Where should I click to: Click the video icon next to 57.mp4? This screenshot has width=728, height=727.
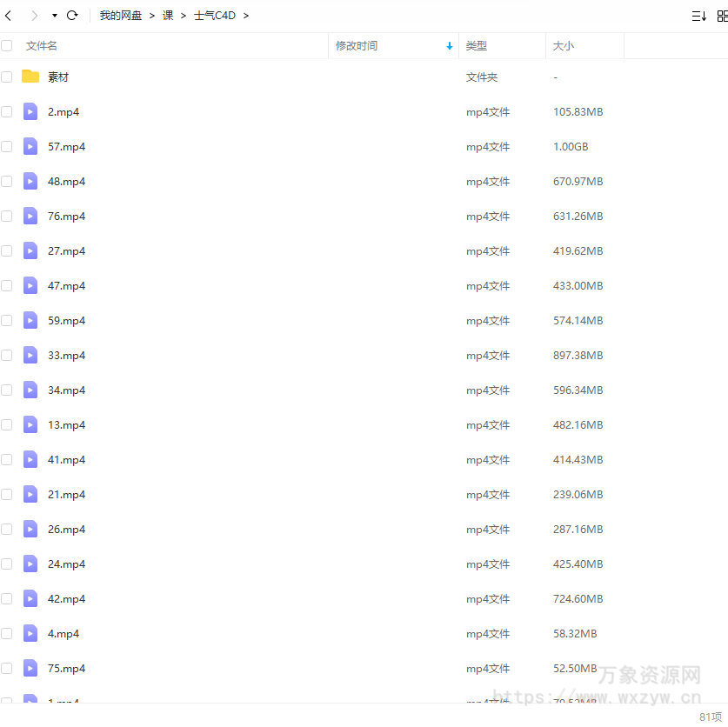coord(30,146)
